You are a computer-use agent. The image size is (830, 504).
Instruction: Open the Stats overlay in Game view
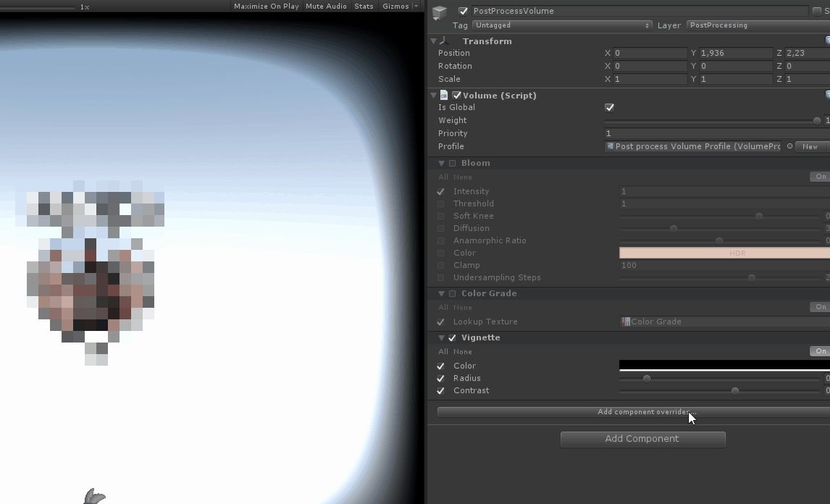(x=364, y=6)
